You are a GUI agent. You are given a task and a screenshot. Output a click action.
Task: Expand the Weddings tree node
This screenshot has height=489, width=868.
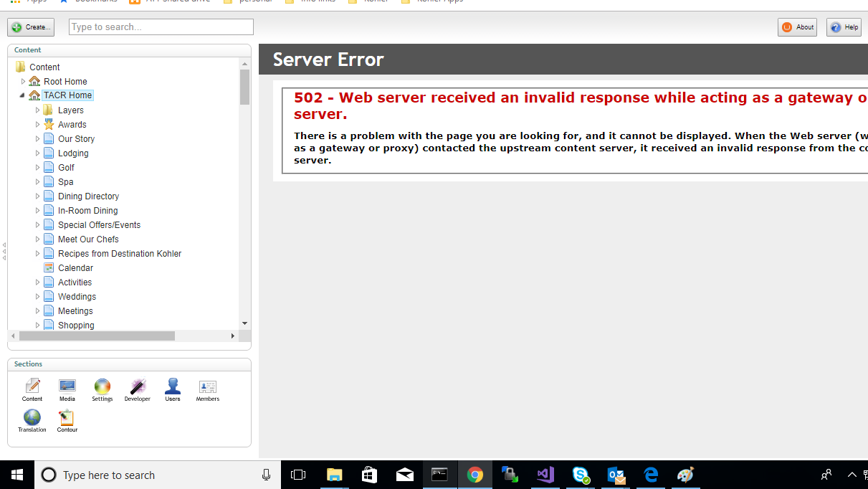[x=37, y=296]
